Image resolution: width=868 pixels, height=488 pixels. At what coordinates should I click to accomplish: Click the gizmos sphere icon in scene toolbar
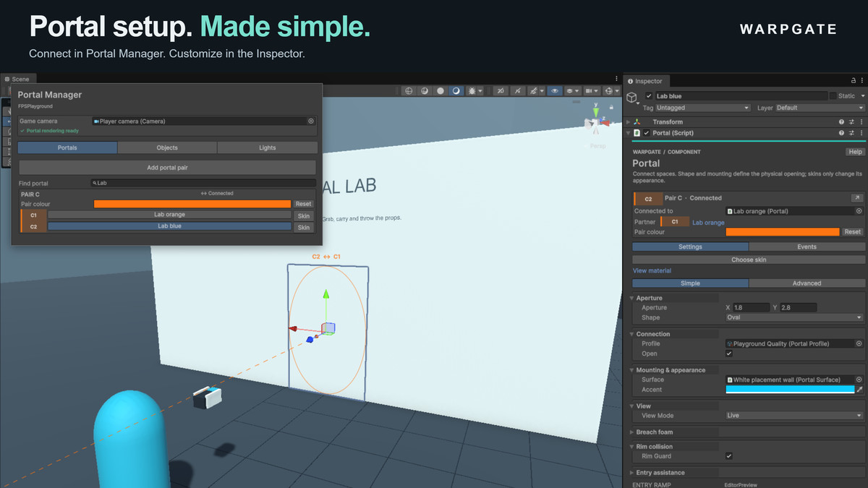pyautogui.click(x=610, y=91)
